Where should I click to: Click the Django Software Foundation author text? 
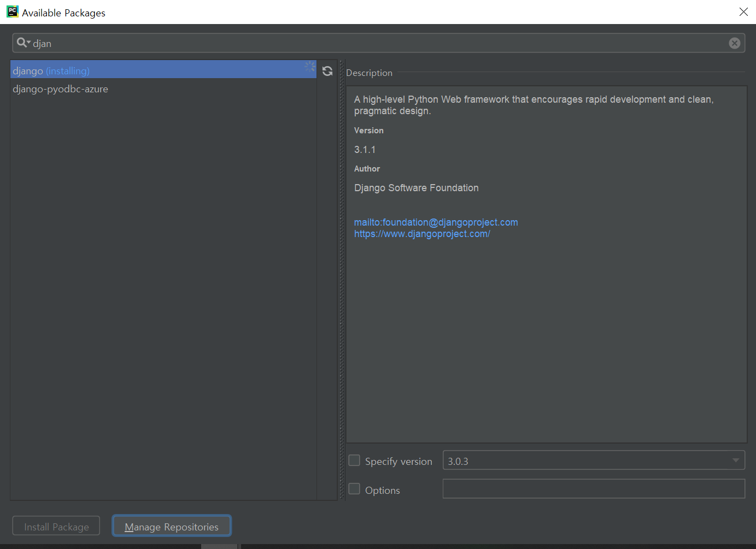417,188
